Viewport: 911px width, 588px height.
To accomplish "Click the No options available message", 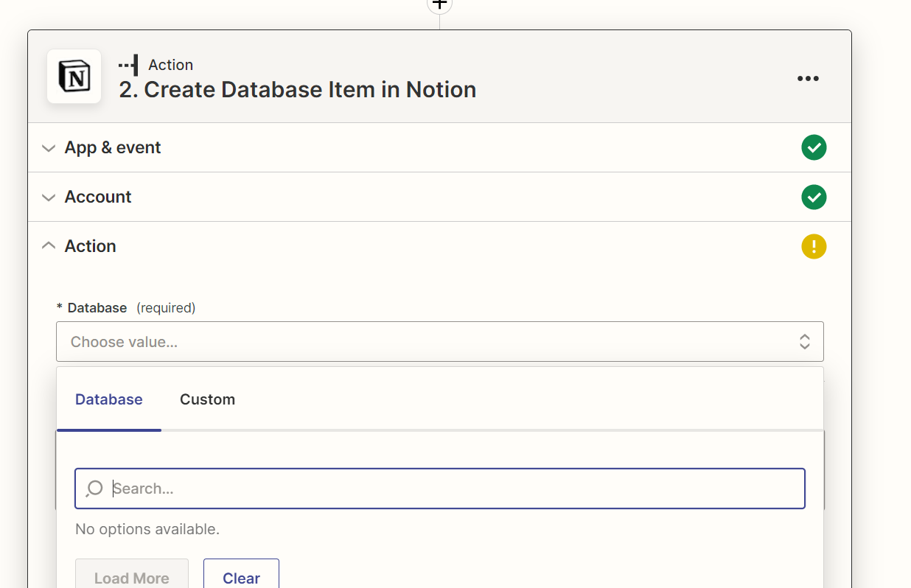I will click(x=147, y=529).
